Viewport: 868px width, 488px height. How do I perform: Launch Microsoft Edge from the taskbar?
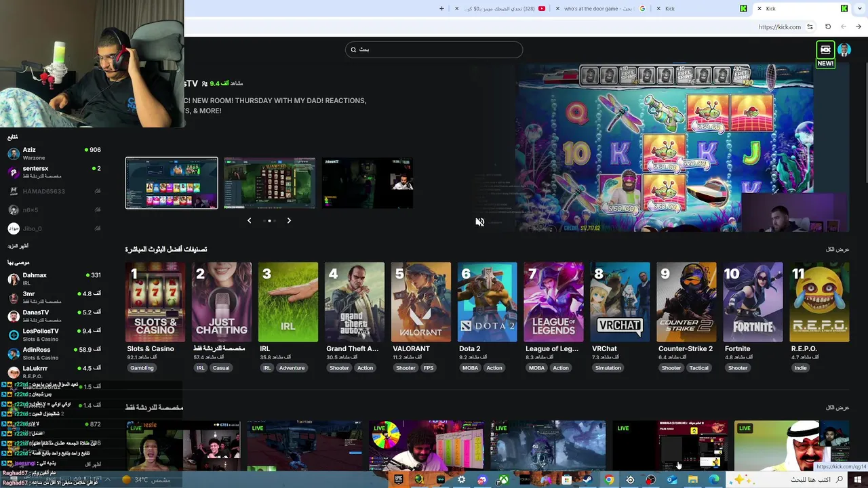coord(713,480)
